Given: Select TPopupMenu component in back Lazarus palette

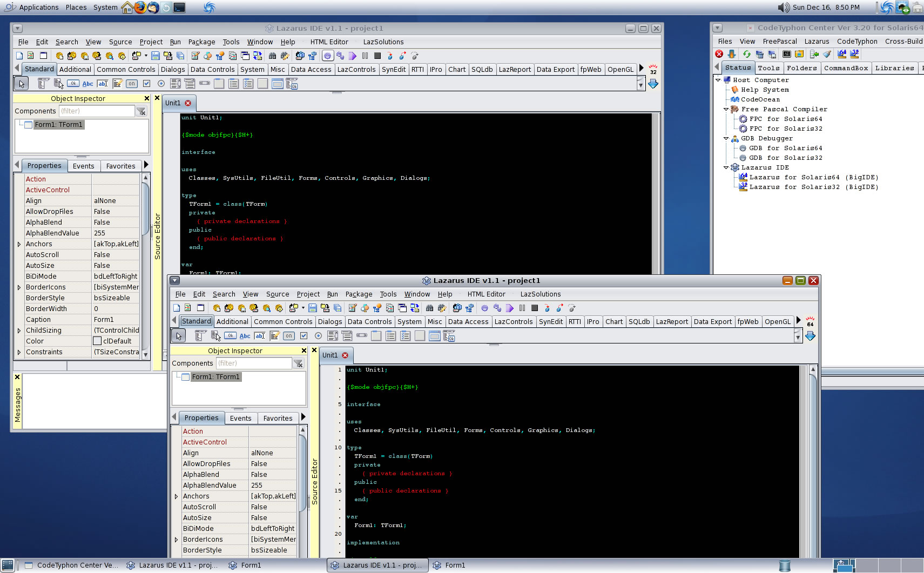Looking at the screenshot, I should (58, 84).
